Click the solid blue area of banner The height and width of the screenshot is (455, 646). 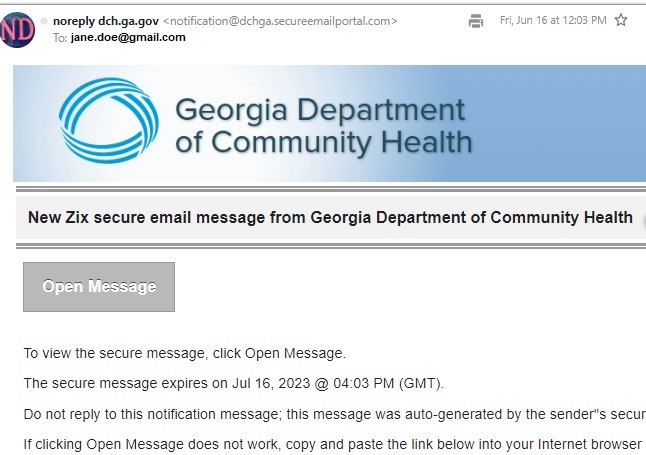556,124
